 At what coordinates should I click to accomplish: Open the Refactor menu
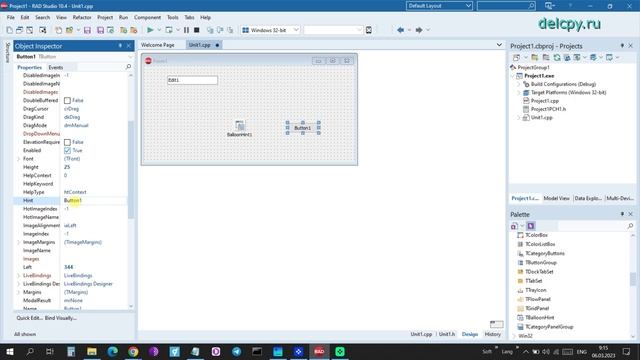coord(82,18)
